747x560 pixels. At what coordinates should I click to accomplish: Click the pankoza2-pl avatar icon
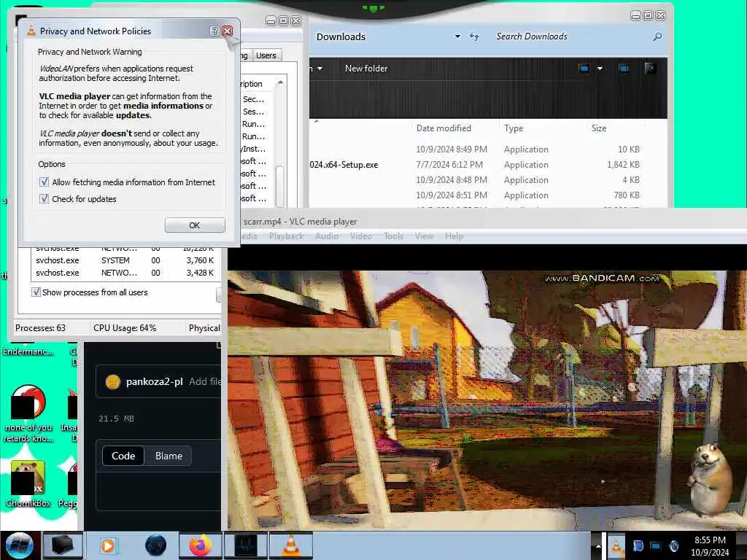pyautogui.click(x=113, y=382)
